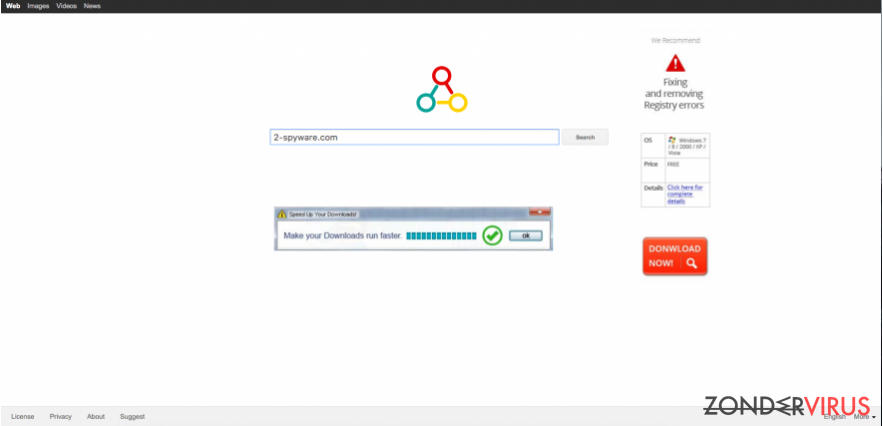Expand the More dropdown in footer
Image resolution: width=883 pixels, height=426 pixels.
(x=864, y=417)
